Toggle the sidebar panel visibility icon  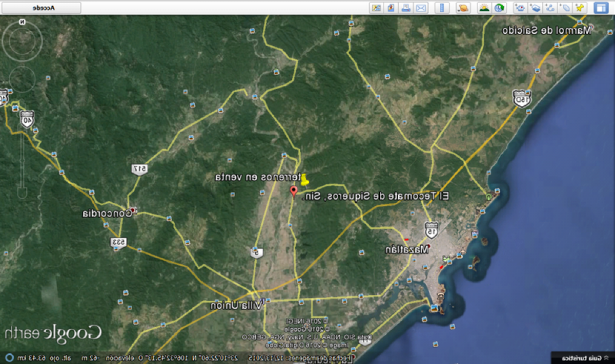pyautogui.click(x=602, y=8)
